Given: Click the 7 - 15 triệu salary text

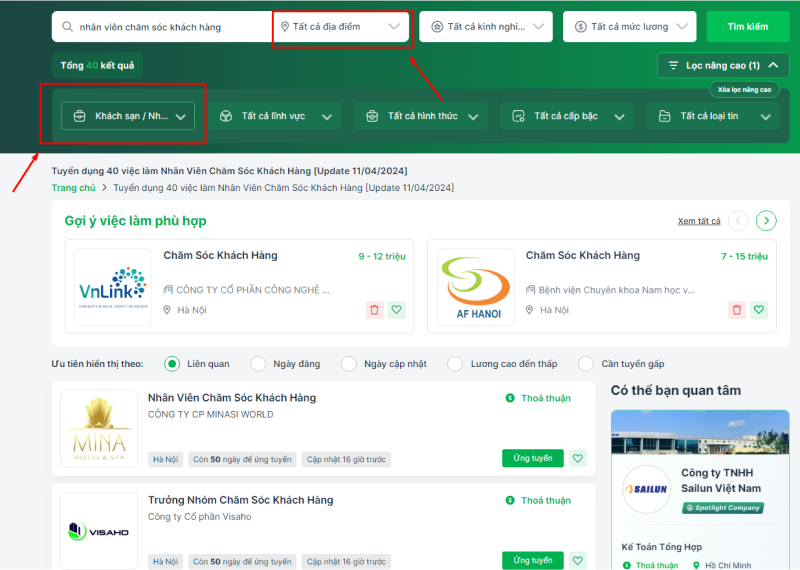Looking at the screenshot, I should [744, 256].
